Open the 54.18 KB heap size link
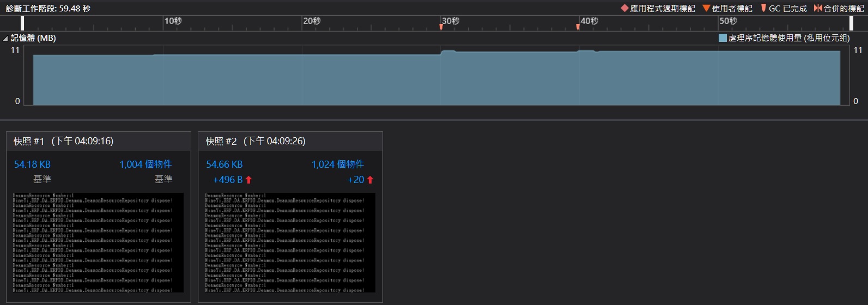Image resolution: width=868 pixels, height=305 pixels. [x=32, y=164]
